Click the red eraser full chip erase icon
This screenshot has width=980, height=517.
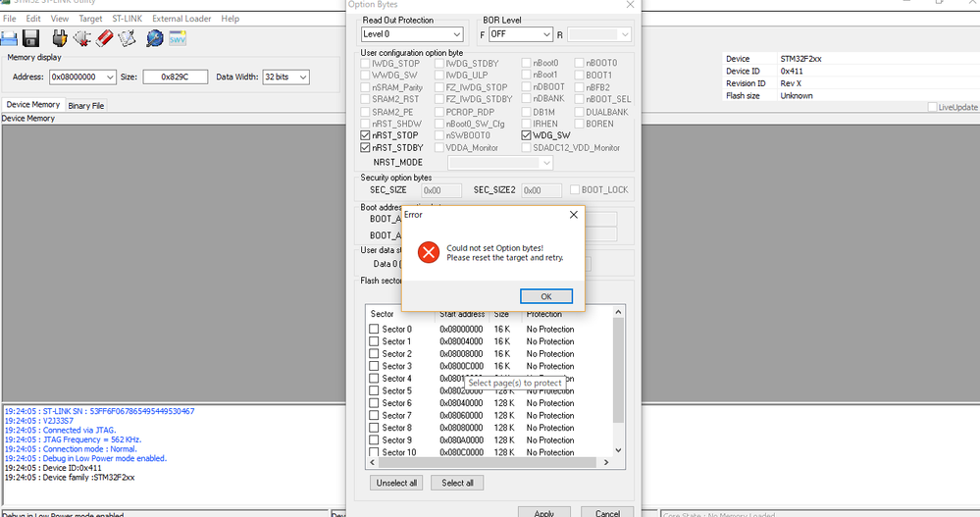[104, 39]
